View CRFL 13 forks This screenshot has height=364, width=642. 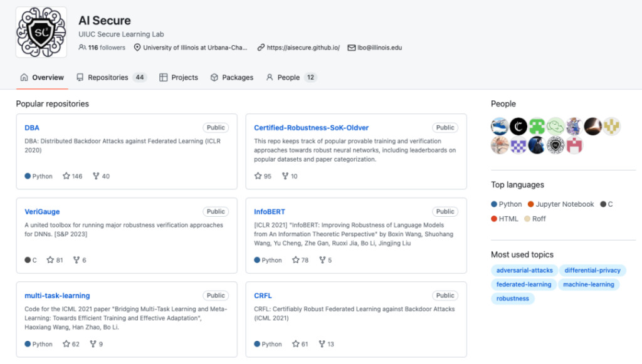tap(326, 344)
